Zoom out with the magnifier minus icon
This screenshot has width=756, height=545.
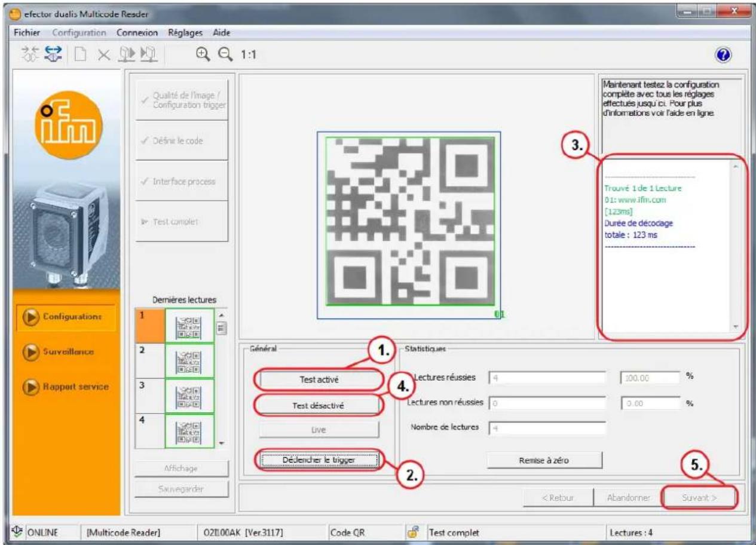[x=225, y=55]
